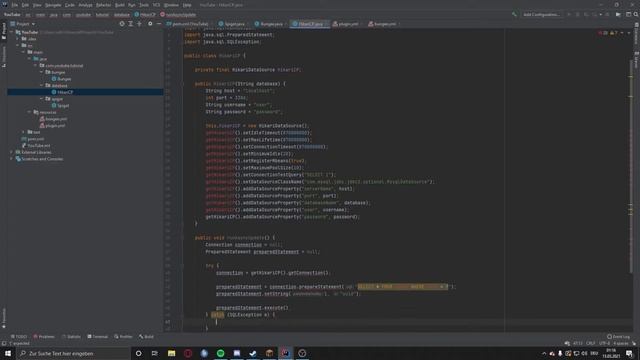The width and height of the screenshot is (640, 360).
Task: Click the tool windows toggle in status bar corner
Action: [x=4, y=343]
